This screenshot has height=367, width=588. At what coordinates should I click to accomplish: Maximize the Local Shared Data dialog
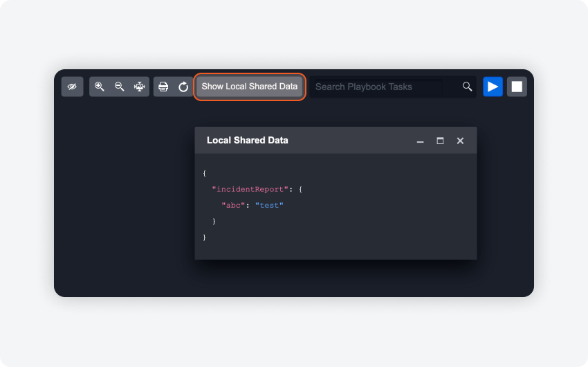click(x=440, y=141)
